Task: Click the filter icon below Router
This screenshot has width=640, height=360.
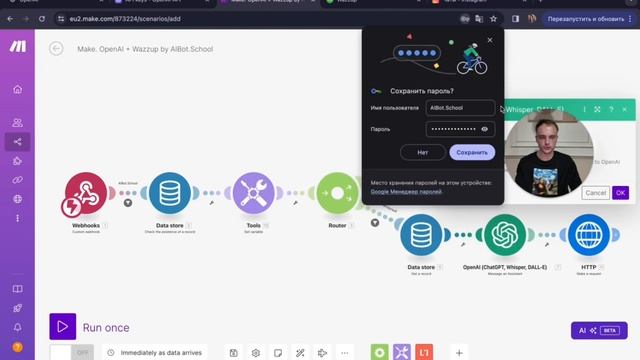Action: pos(375,223)
